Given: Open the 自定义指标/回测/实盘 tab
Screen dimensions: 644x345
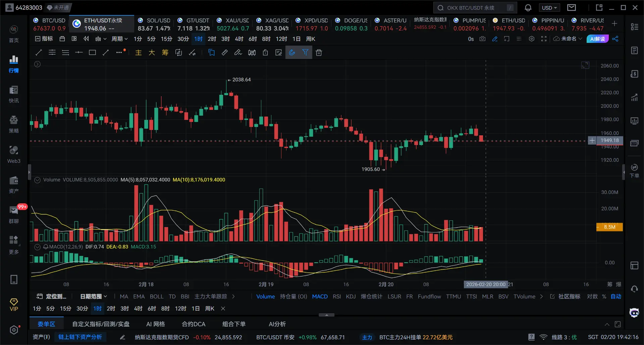Looking at the screenshot, I should click(x=101, y=324).
